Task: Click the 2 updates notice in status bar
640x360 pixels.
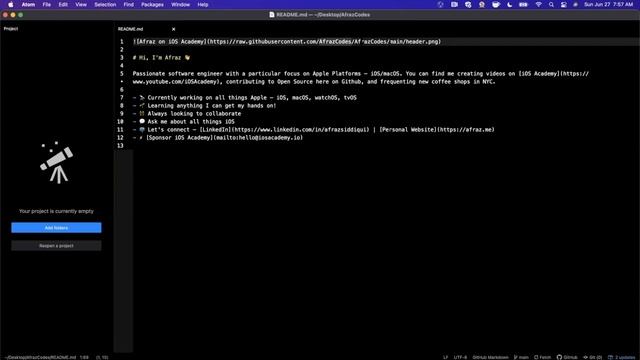Action: point(621,357)
